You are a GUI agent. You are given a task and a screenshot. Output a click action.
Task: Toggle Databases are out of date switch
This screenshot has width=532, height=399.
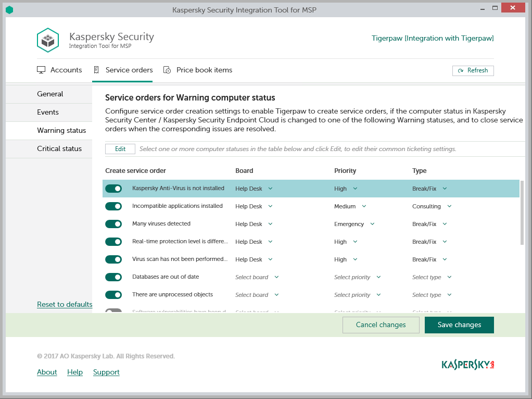[x=113, y=277]
